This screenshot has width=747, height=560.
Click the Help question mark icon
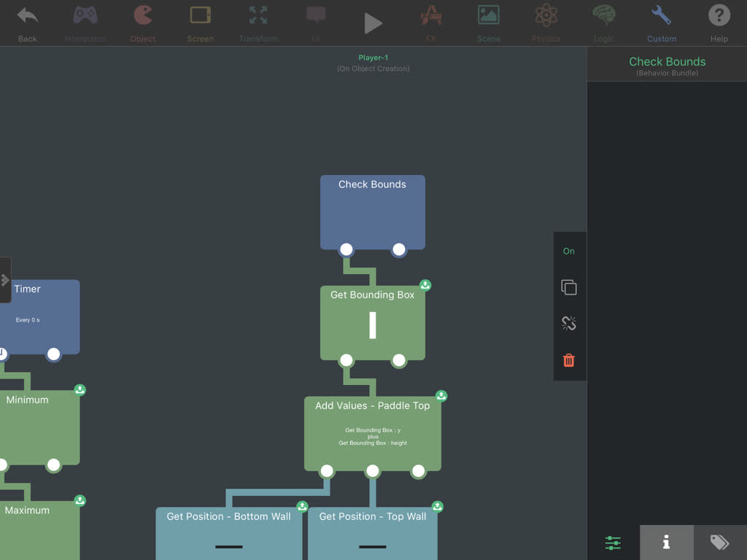719,22
